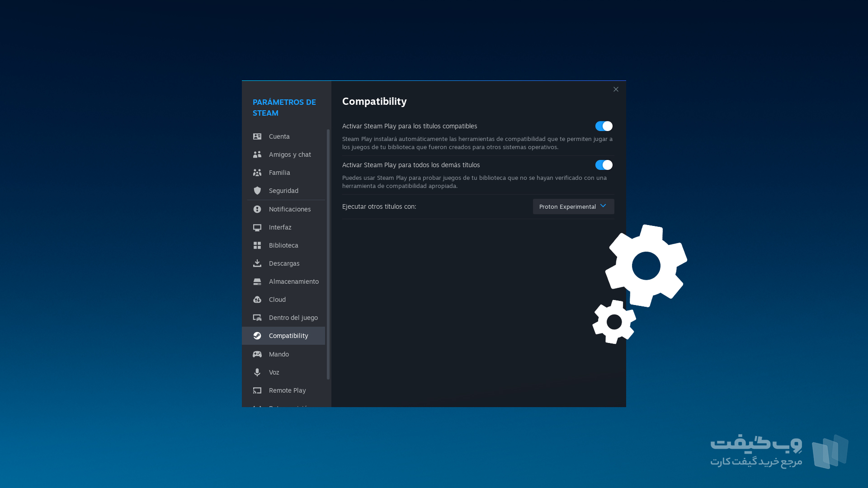Select Biblioteca in the sidebar
The width and height of the screenshot is (868, 488).
283,245
